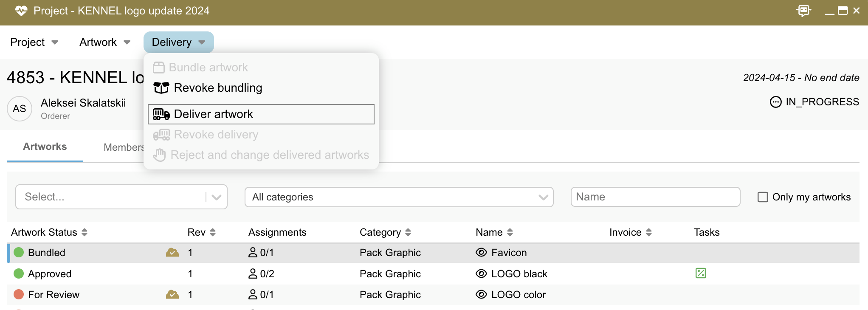Click the person icon for LOGO black assignments

pyautogui.click(x=253, y=273)
